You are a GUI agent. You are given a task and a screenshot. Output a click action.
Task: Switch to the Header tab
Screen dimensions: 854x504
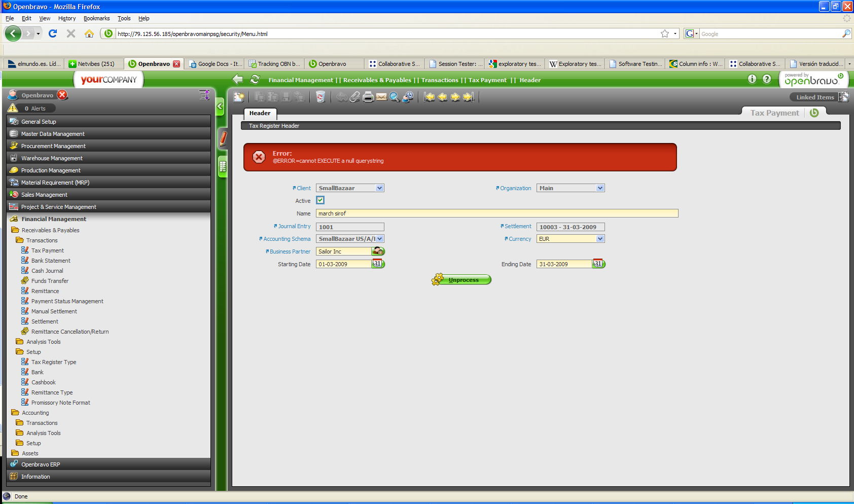point(260,113)
